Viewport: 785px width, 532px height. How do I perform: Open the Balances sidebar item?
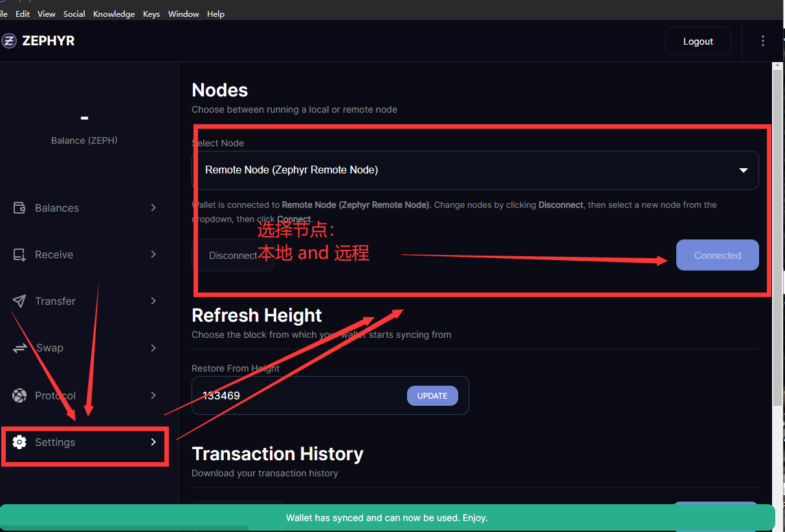(86, 208)
